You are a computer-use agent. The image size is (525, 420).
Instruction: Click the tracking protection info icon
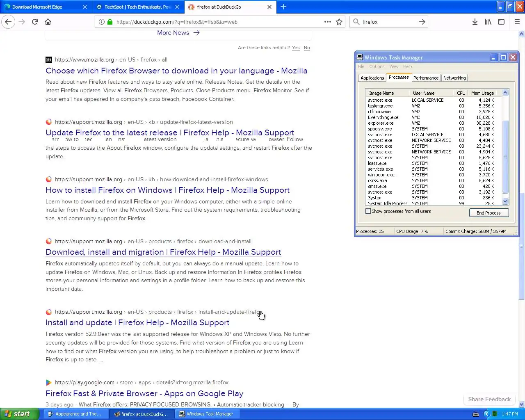pyautogui.click(x=101, y=22)
